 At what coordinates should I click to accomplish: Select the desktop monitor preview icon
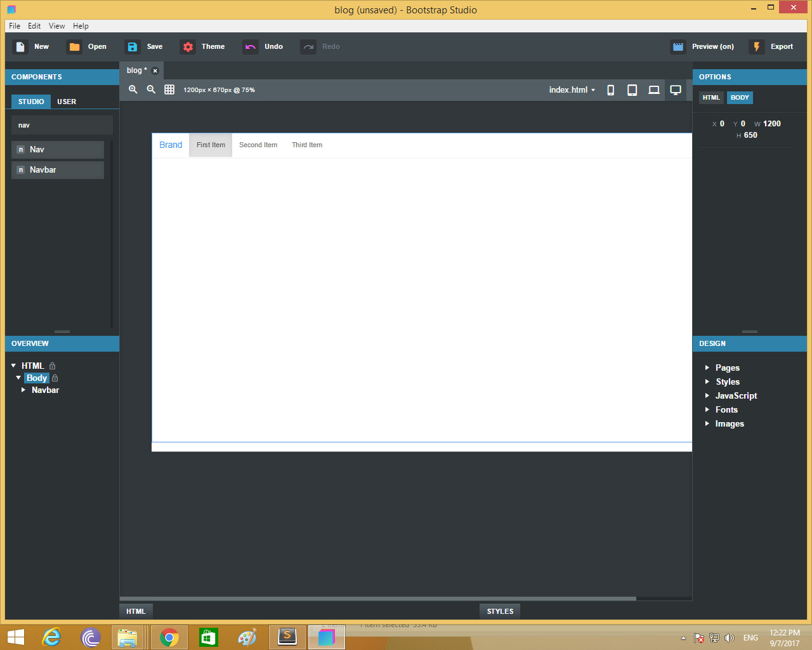click(x=675, y=90)
